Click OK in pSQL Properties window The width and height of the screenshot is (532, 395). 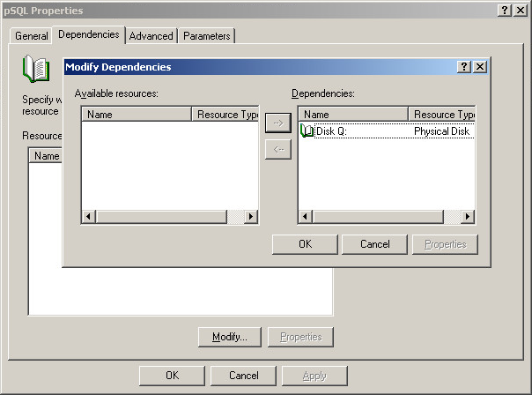click(172, 376)
